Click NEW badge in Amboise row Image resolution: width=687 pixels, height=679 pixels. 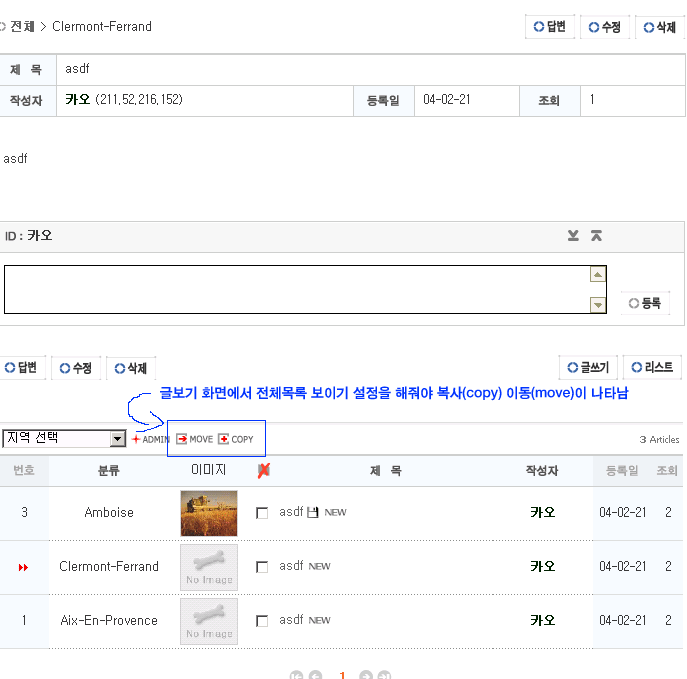point(336,512)
